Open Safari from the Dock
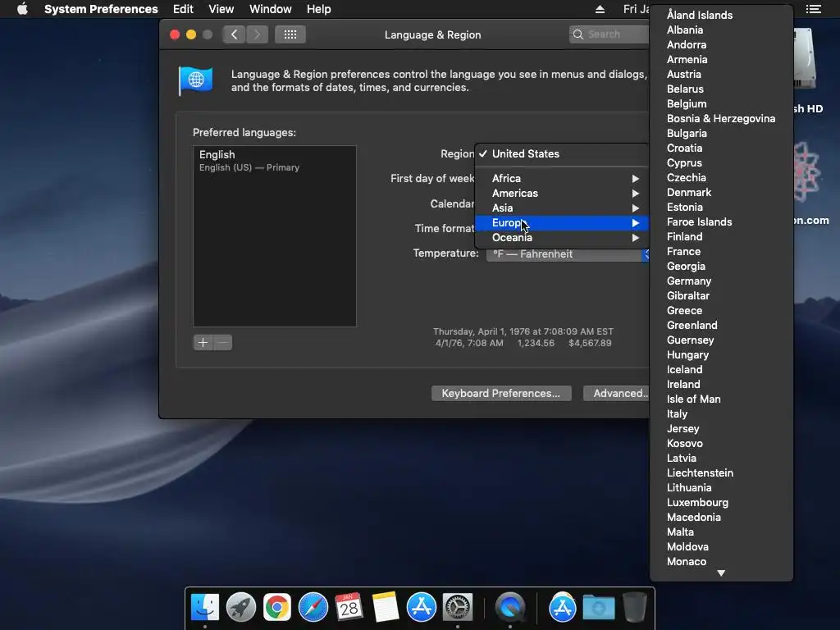This screenshot has width=840, height=630. (313, 608)
